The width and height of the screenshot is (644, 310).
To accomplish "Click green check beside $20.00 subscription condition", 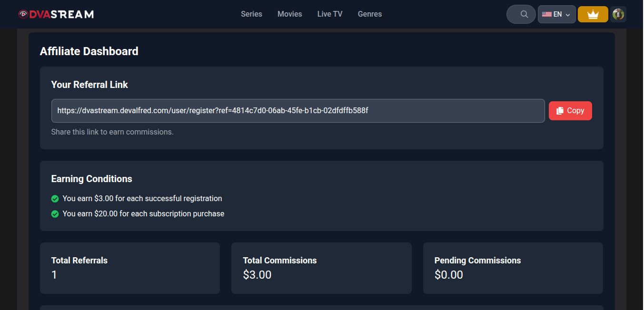I will click(55, 214).
